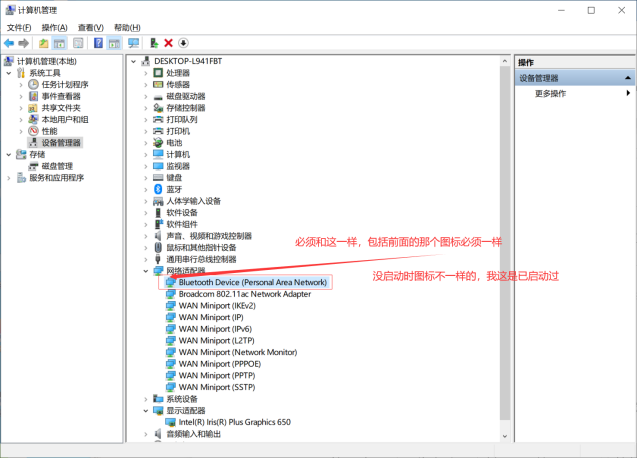This screenshot has height=458, width=638.
Task: Click the Intel Iris Plus Graphics icon
Action: click(x=171, y=422)
